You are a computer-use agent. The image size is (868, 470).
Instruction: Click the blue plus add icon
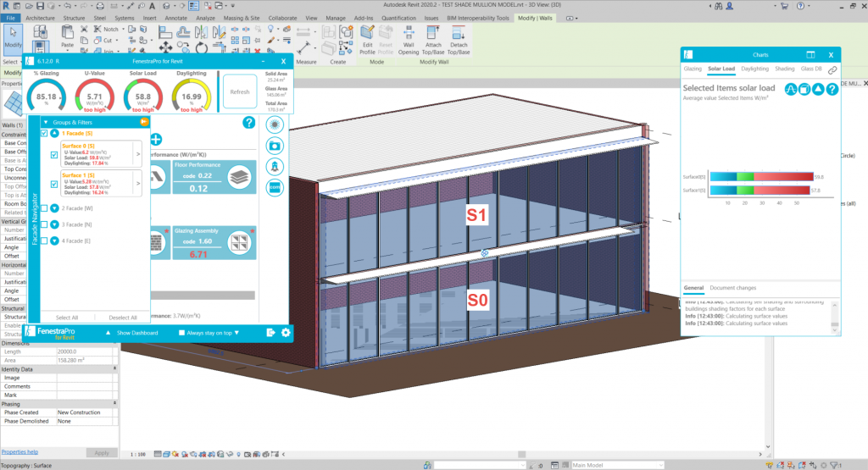pos(156,140)
